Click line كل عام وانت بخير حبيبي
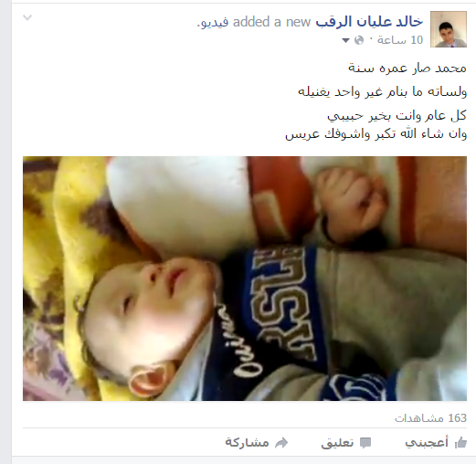 [397, 116]
